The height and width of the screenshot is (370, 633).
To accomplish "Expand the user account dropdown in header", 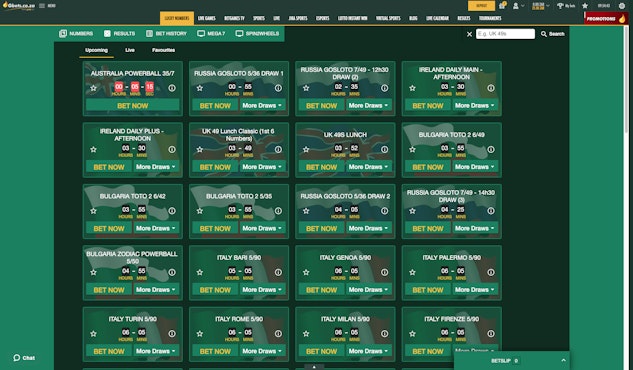I will (518, 6).
